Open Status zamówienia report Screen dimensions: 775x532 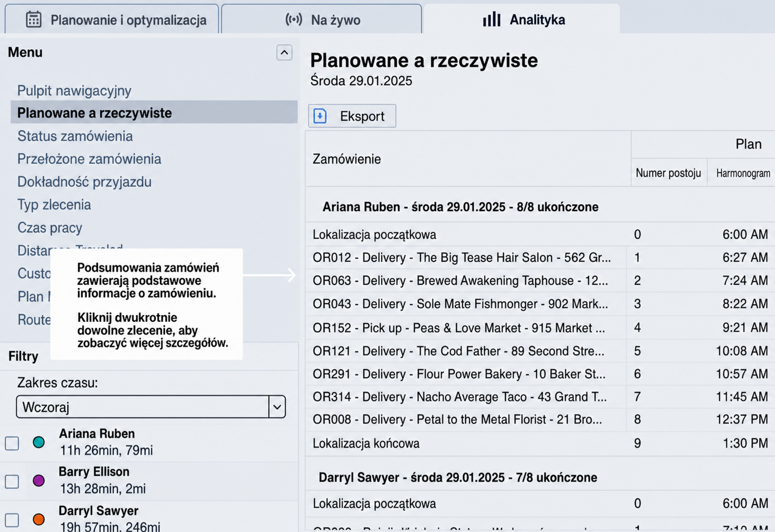pos(75,136)
